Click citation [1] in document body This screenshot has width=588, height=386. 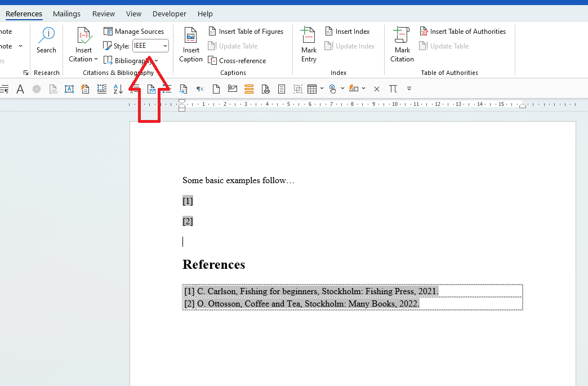coord(188,201)
